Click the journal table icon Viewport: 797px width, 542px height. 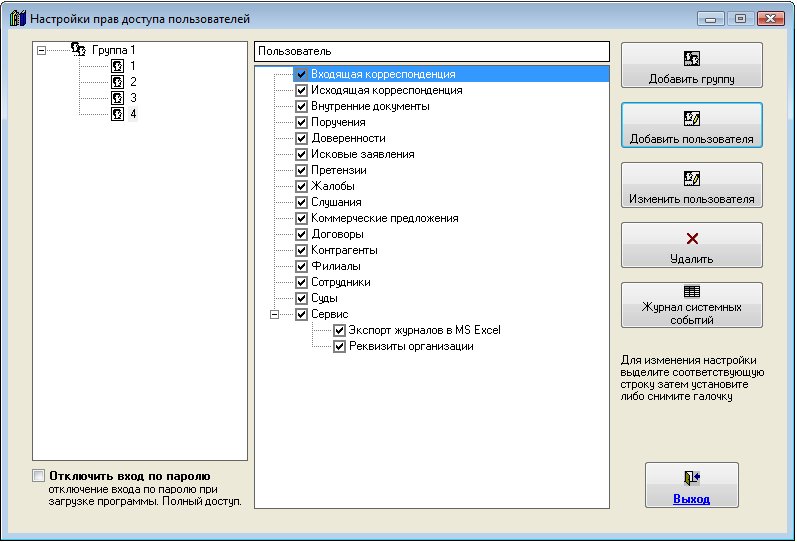[692, 291]
